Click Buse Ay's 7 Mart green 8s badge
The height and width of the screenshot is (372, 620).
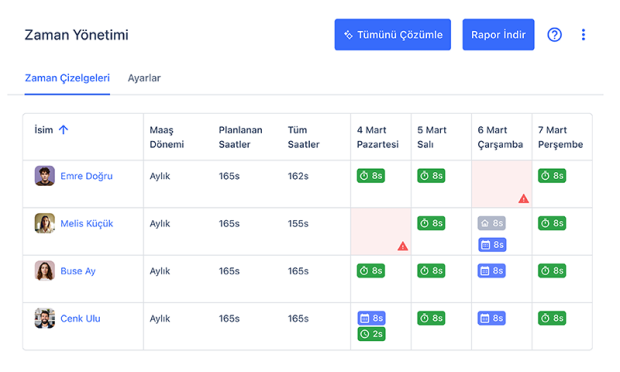click(x=552, y=271)
